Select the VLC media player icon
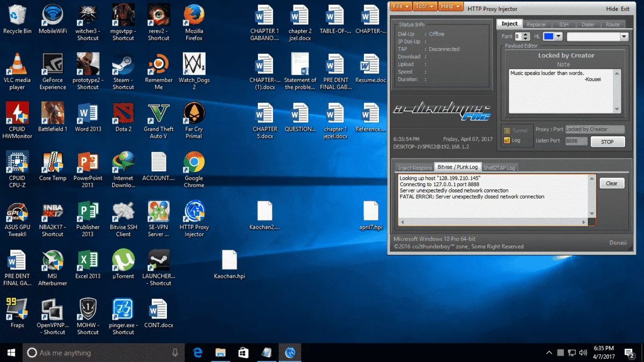Image resolution: width=644 pixels, height=362 pixels. tap(17, 72)
